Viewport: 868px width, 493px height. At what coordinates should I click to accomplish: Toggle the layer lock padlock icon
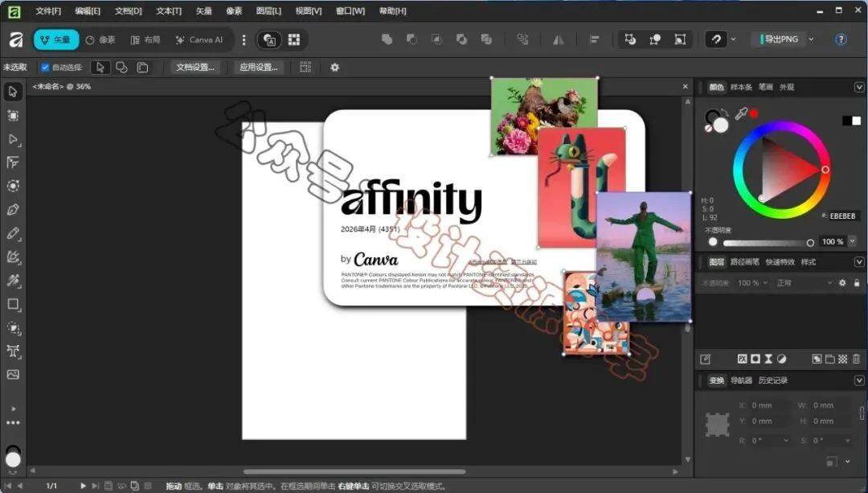(857, 282)
